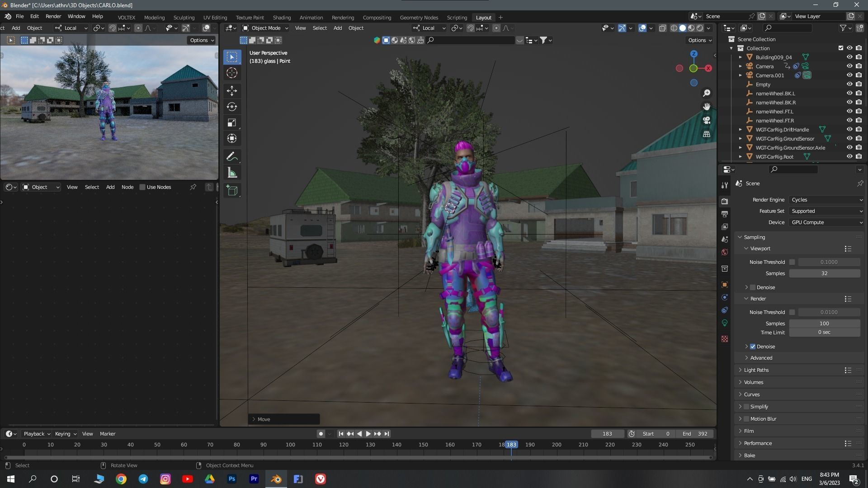Open Google Chrome from the taskbar

click(121, 479)
